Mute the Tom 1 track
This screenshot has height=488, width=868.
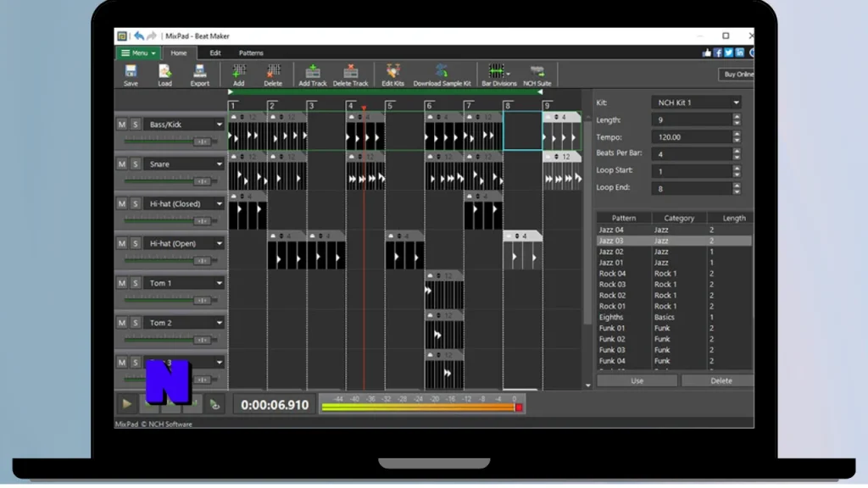point(122,283)
